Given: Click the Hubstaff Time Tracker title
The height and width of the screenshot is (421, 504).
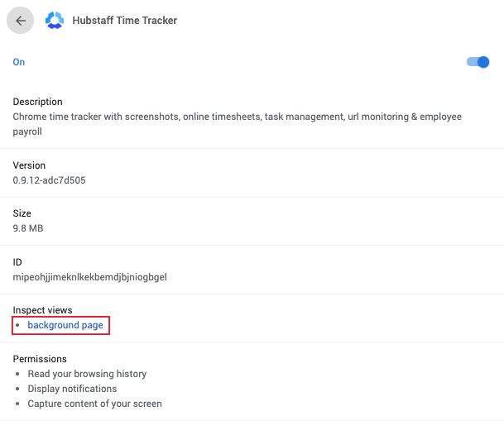Looking at the screenshot, I should pyautogui.click(x=125, y=20).
